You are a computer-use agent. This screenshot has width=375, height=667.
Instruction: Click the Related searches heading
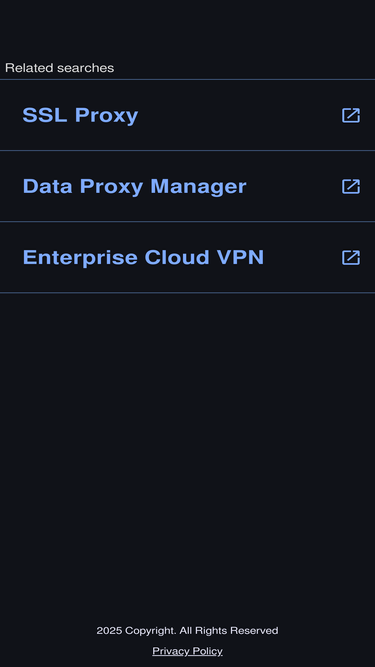click(60, 68)
